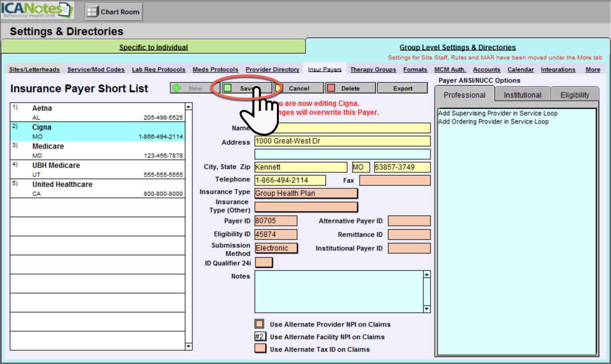Viewport: 611px width, 364px height.
Task: Open the Provider Directory tab
Action: coord(272,70)
